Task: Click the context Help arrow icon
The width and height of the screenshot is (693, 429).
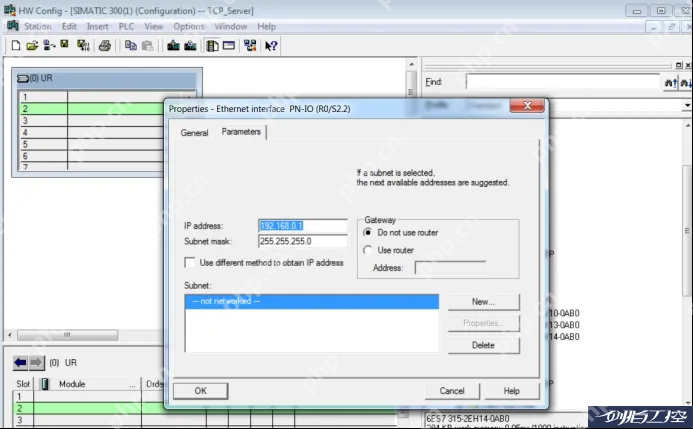Action: 271,46
